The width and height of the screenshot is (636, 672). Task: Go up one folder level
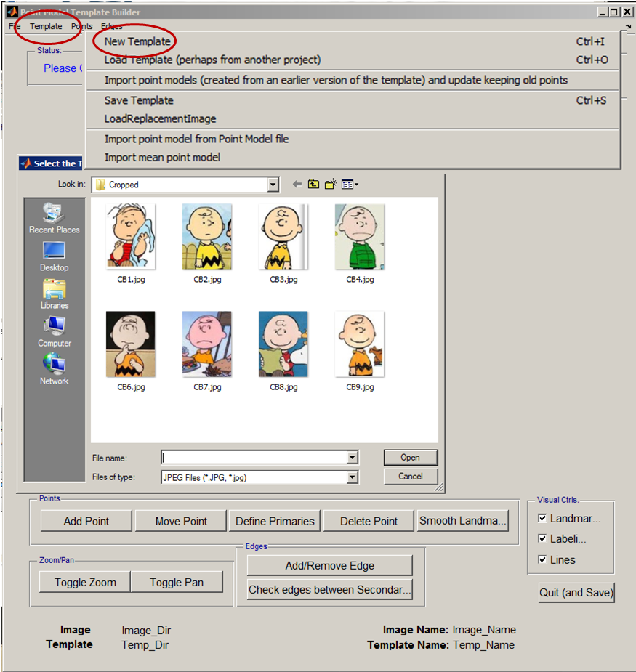point(313,185)
